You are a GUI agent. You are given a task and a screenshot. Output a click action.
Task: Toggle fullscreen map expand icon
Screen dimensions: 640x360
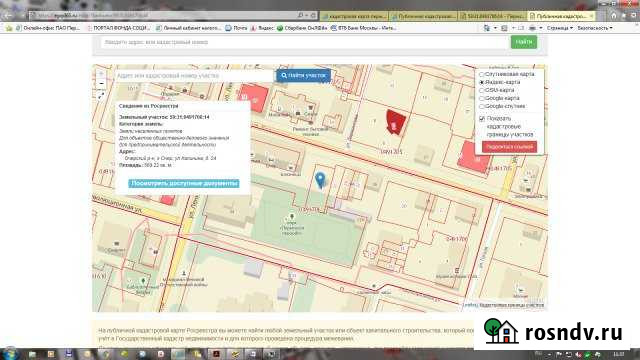click(x=101, y=96)
